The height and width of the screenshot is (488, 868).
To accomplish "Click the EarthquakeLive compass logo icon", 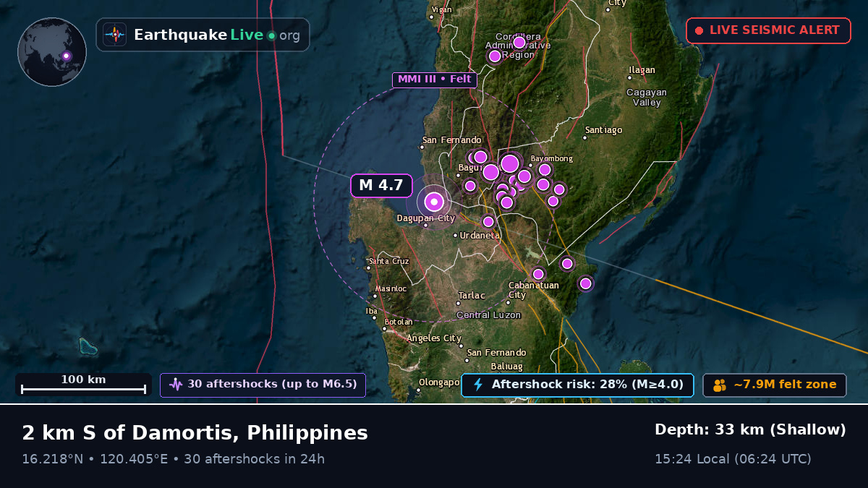I will coord(114,35).
